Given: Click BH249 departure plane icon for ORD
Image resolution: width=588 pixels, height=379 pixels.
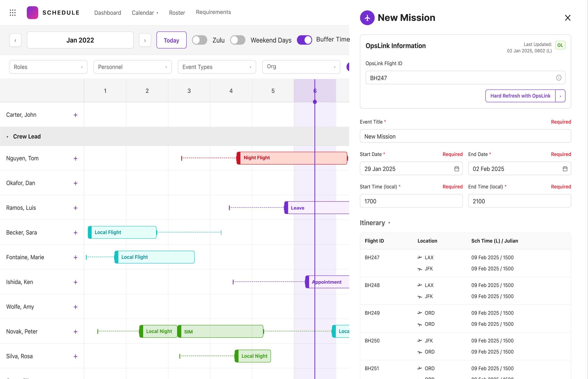Looking at the screenshot, I should [420, 313].
